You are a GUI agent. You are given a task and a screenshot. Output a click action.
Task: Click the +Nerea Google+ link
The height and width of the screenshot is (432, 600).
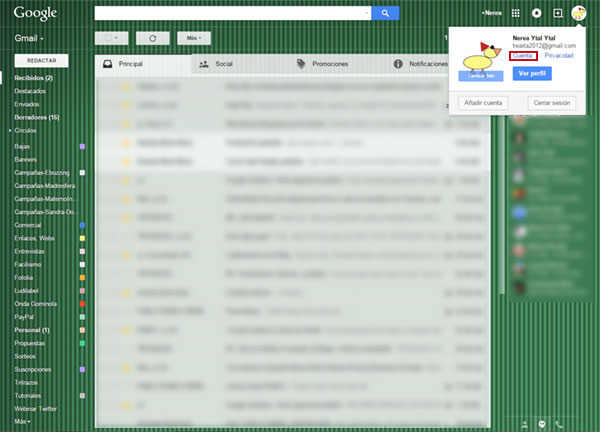pos(492,13)
